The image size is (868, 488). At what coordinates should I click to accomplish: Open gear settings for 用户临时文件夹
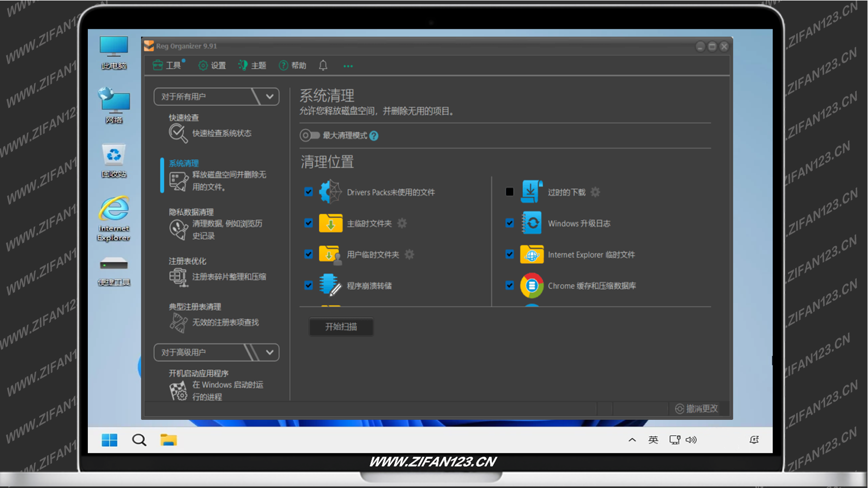[x=409, y=254]
